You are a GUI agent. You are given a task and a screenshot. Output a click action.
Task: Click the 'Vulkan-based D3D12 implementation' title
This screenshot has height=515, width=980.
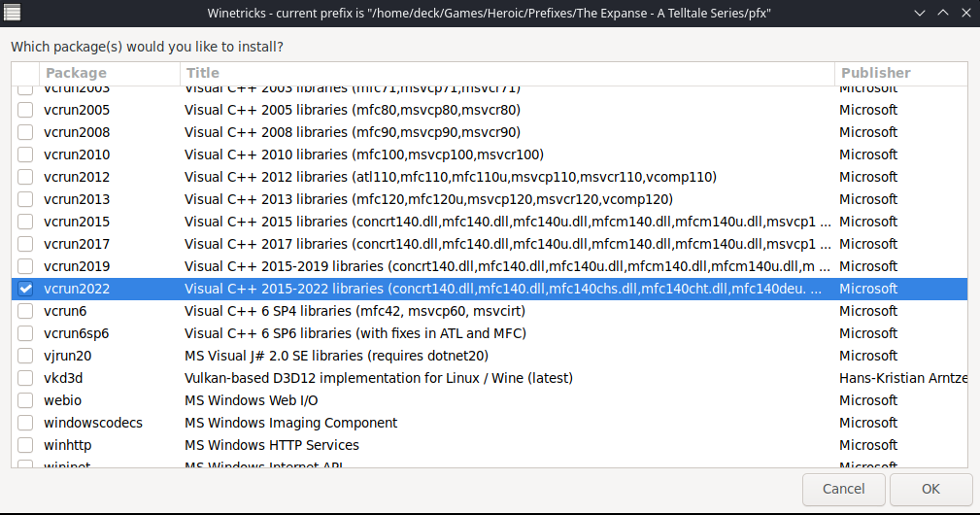point(379,378)
